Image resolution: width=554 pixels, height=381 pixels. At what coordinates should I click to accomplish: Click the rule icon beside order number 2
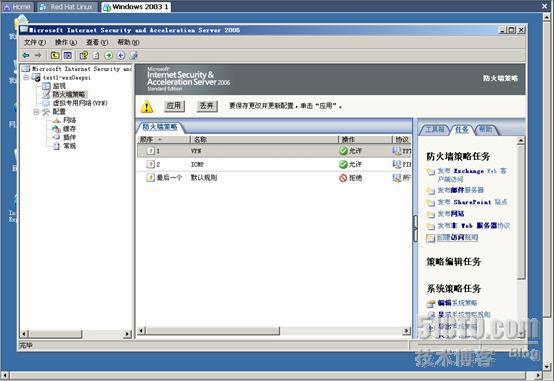tap(151, 164)
